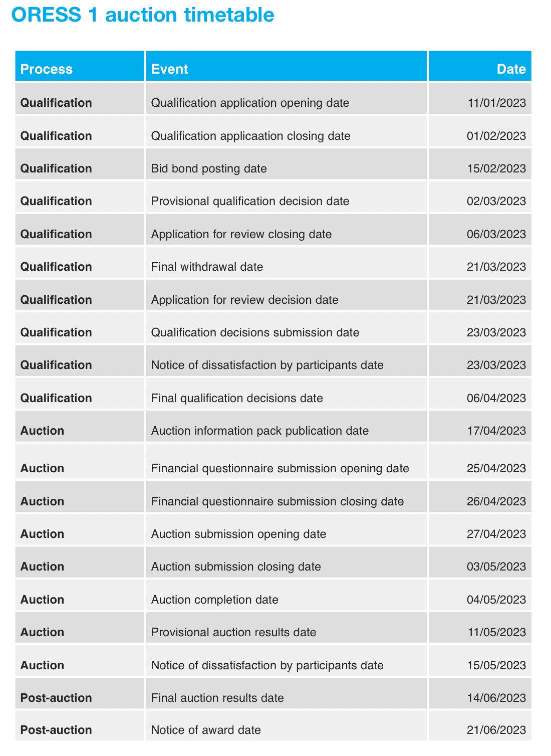Click the ORESS 1 auction timetable title
551x756 pixels.
[143, 15]
